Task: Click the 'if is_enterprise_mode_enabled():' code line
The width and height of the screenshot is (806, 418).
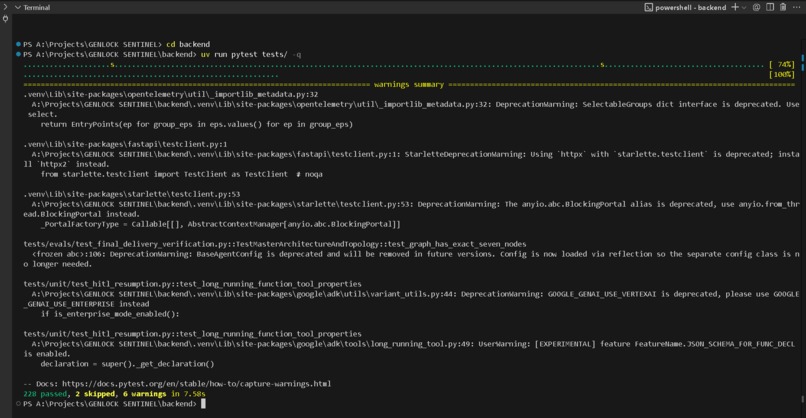Action: click(110, 314)
